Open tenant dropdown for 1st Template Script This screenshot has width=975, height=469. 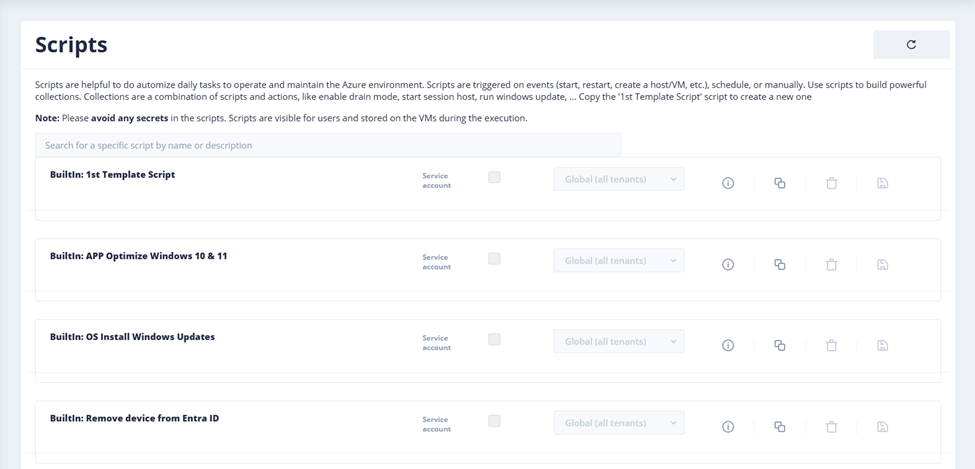tap(619, 179)
